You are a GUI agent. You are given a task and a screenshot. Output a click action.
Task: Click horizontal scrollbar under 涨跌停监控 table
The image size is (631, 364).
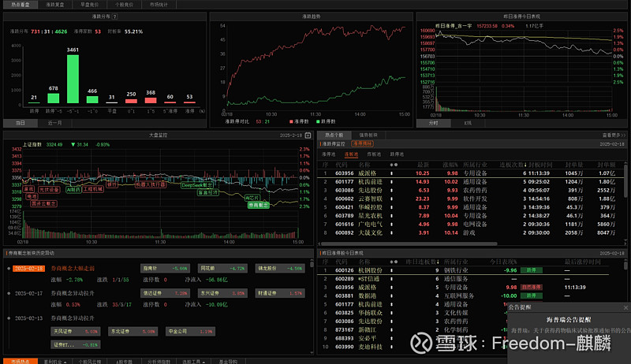pyautogui.click(x=409, y=243)
